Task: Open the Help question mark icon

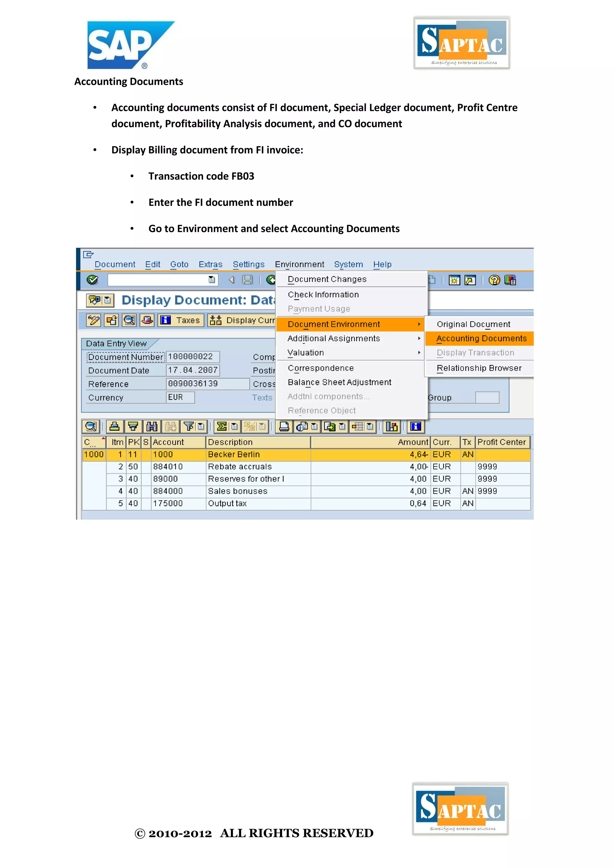Action: click(494, 280)
